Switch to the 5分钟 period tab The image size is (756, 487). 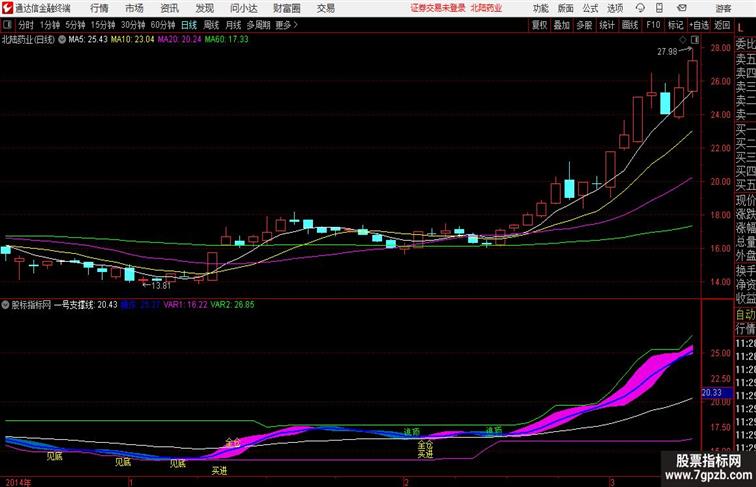75,25
